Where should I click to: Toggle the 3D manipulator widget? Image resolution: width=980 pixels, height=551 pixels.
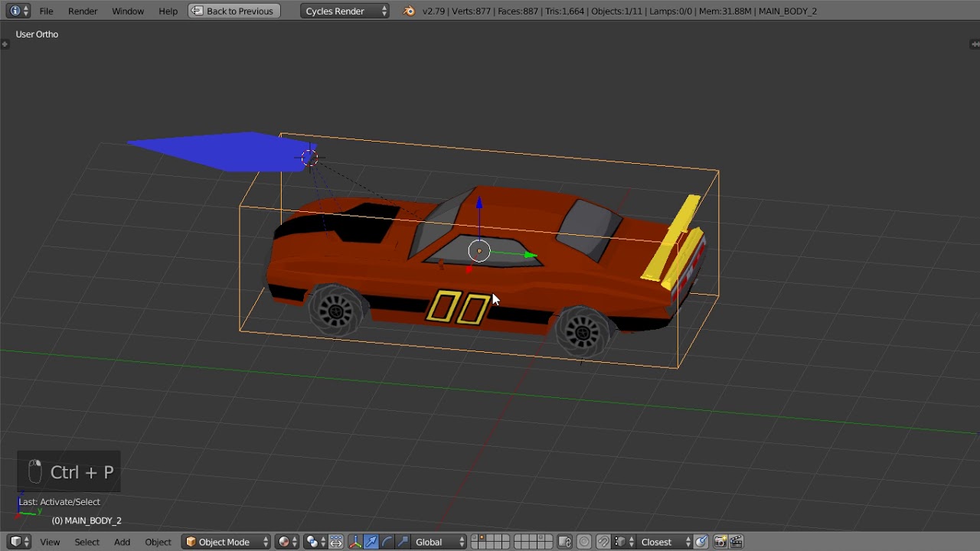pos(355,542)
